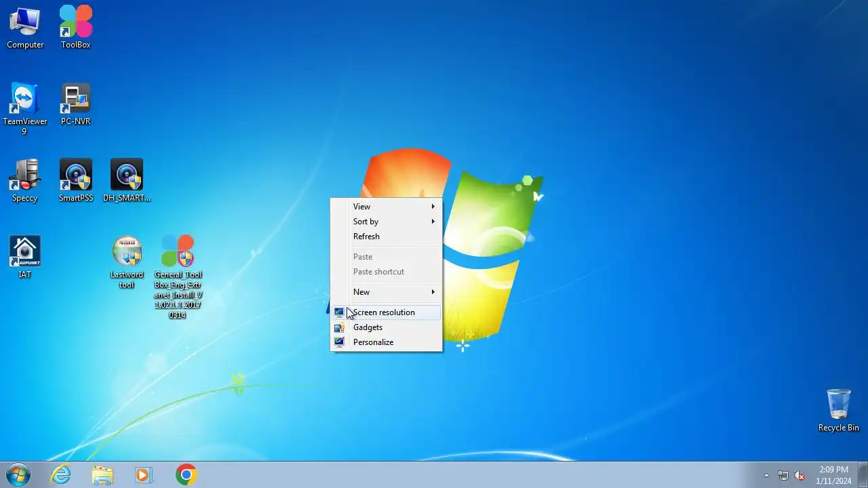868x488 pixels.
Task: Click the Show desktop button
Action: coord(863,475)
